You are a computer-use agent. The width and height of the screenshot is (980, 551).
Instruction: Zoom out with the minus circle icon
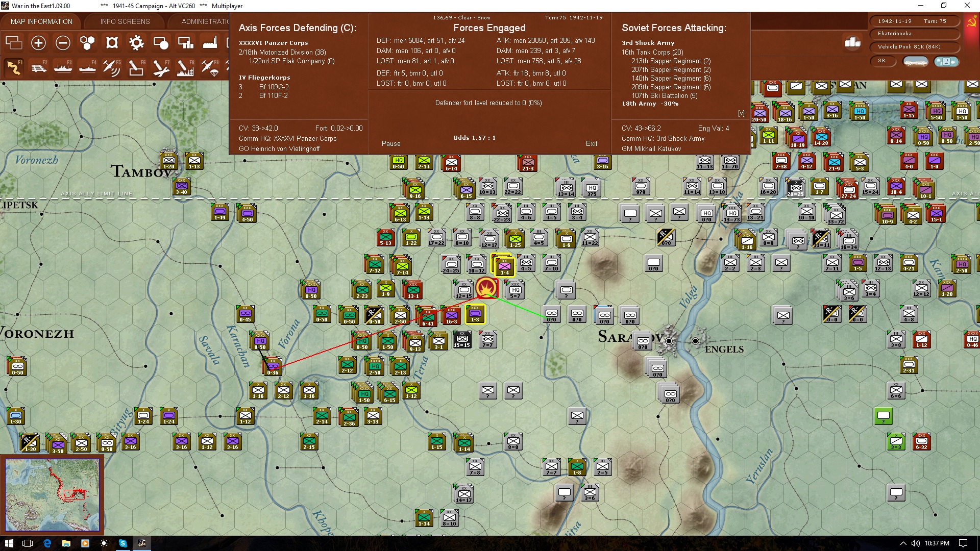pos(63,43)
